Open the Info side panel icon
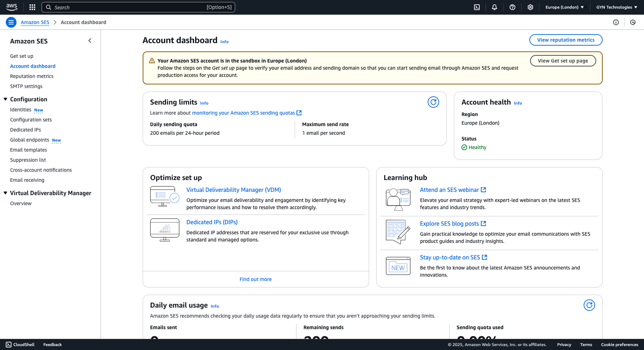Viewport: 644px width, 350px height. coord(616,22)
